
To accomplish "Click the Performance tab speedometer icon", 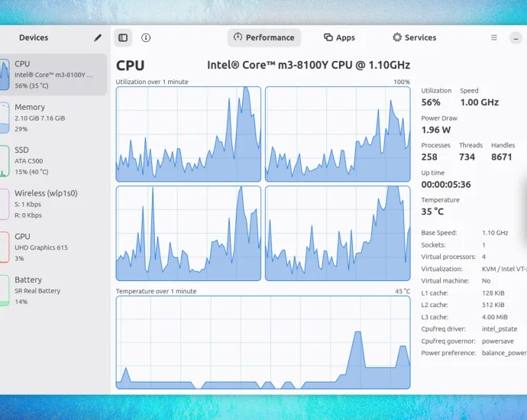I will pyautogui.click(x=238, y=37).
